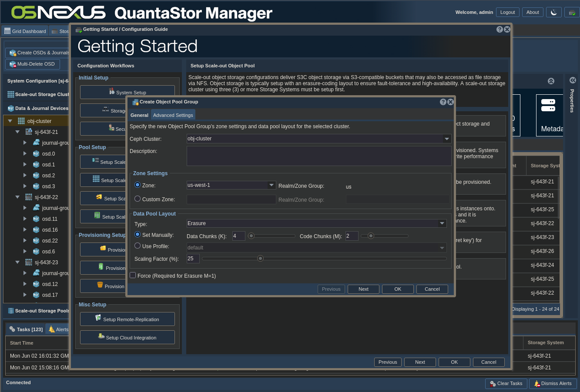This screenshot has width=580, height=392.
Task: Enable Force (Required for Erasure M=1) checkbox
Action: 133,275
